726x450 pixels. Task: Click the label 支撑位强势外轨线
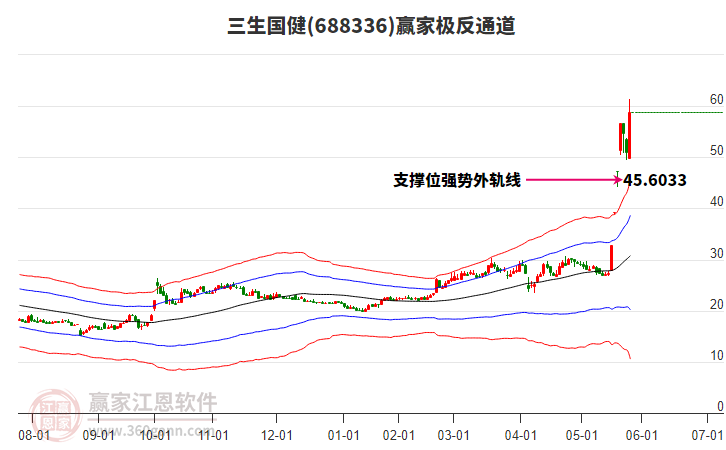pyautogui.click(x=457, y=180)
